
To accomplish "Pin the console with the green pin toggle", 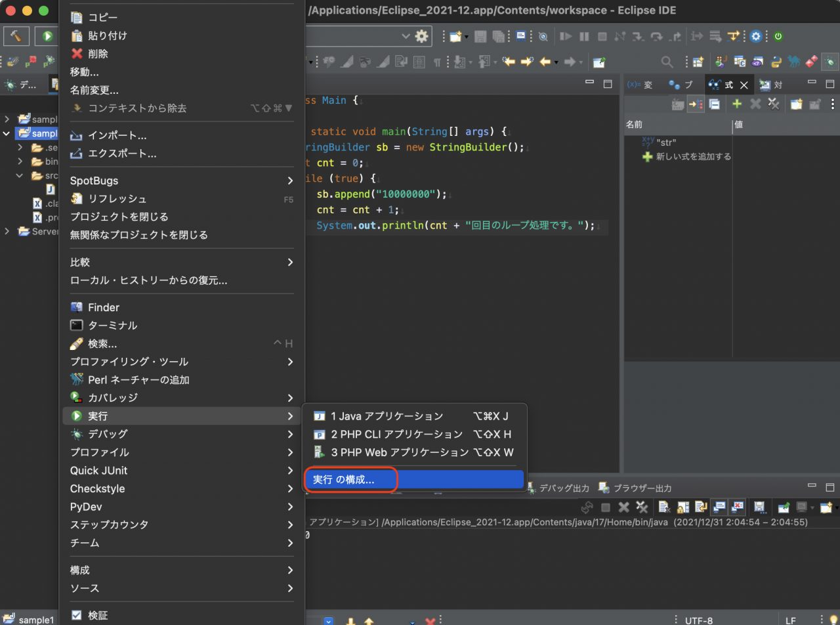I will (x=782, y=507).
